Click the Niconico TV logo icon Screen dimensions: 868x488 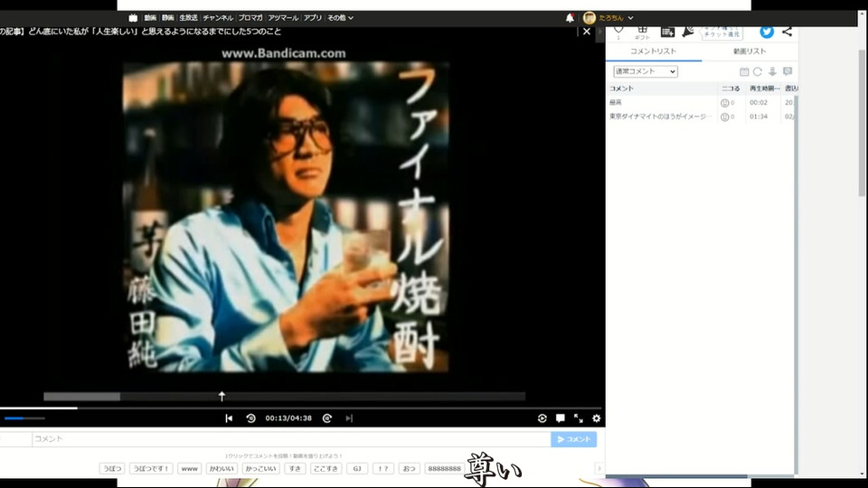point(133,18)
